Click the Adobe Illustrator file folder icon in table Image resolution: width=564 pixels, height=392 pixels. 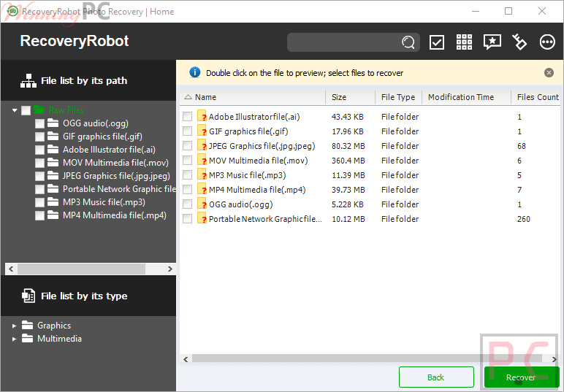pos(202,116)
